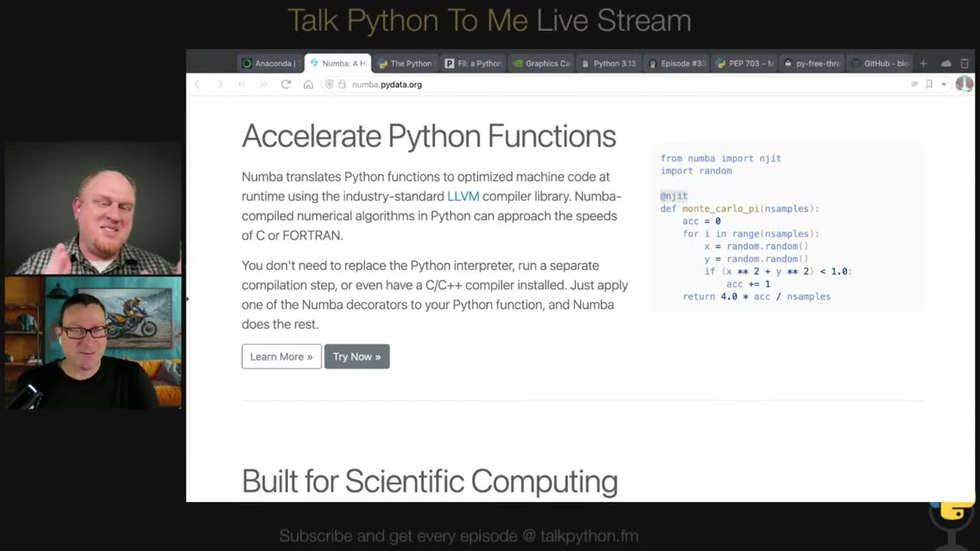The image size is (980, 551).
Task: Click the 'return 4.0 * acc / nsamples' line
Action: (756, 296)
